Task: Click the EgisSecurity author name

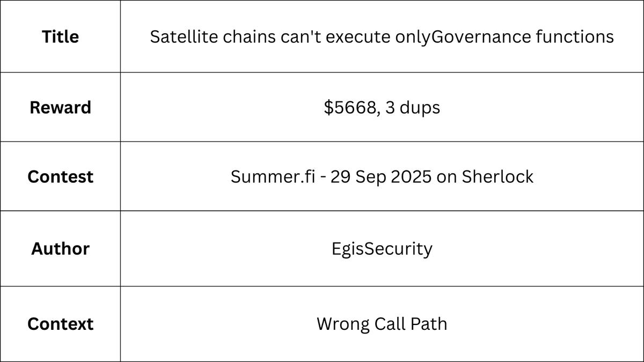Action: (x=382, y=249)
